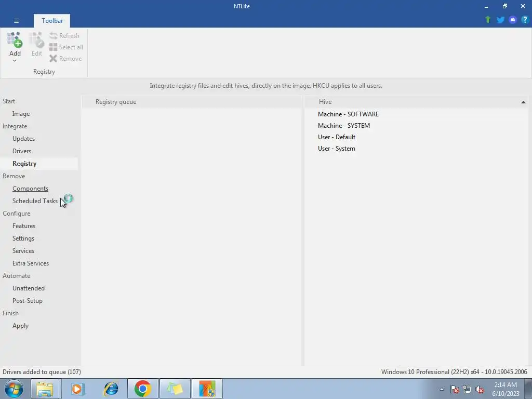Show hidden system tray icons
This screenshot has width=532, height=399.
point(442,389)
